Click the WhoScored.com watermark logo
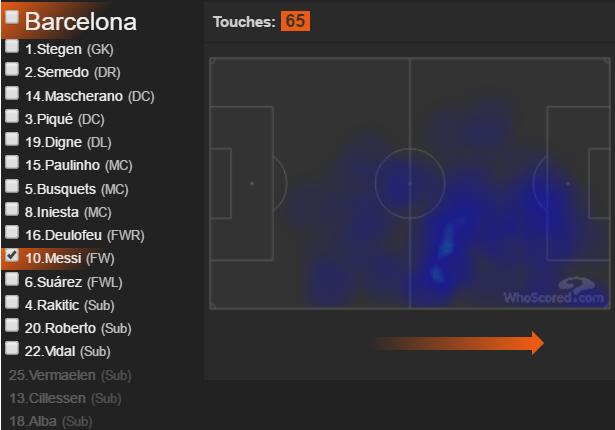This screenshot has width=615, height=430. (x=555, y=291)
